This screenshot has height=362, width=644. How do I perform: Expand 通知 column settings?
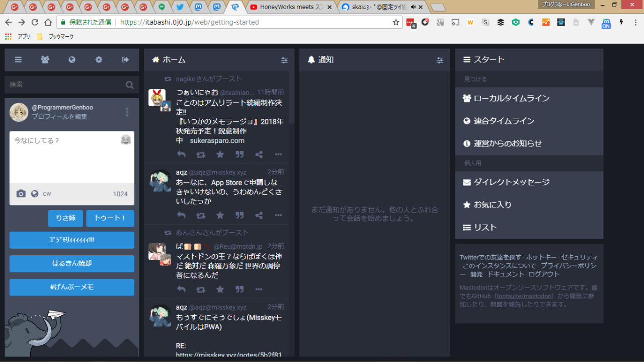pos(440,60)
